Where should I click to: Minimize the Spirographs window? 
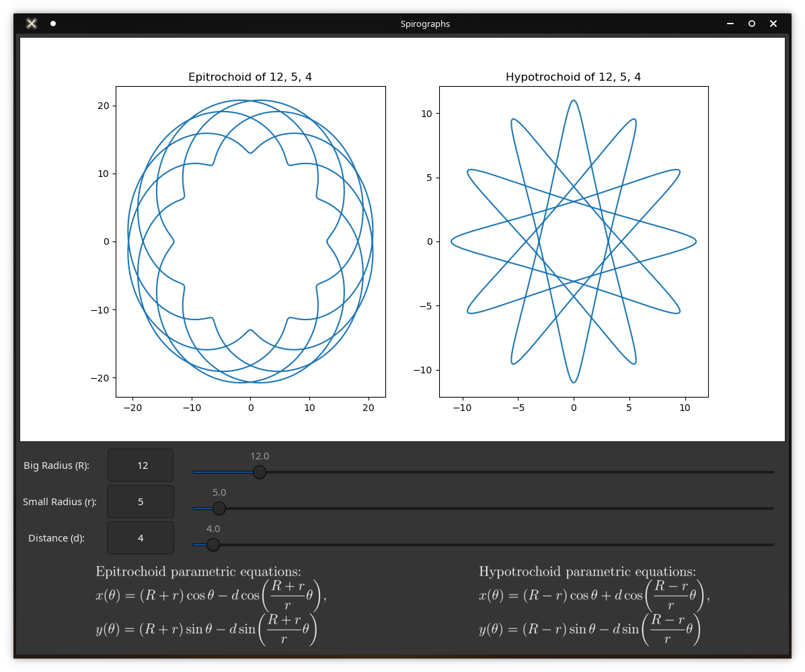[x=730, y=24]
